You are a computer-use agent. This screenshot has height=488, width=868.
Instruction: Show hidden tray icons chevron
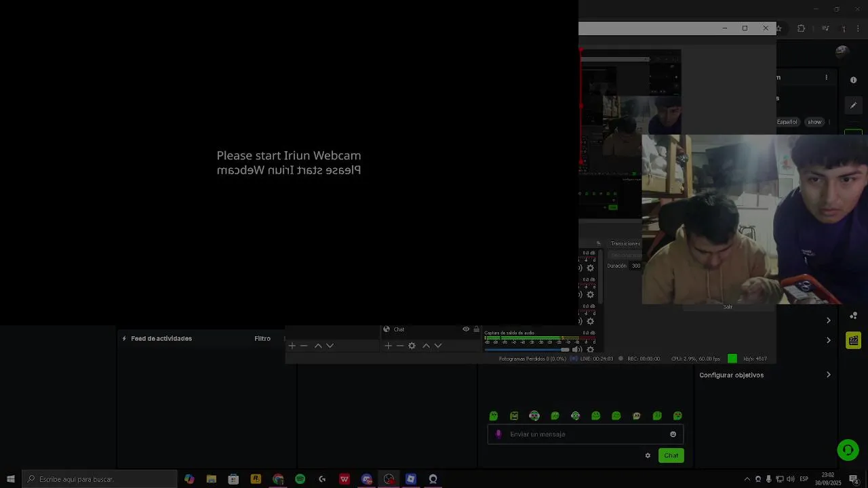coord(747,479)
